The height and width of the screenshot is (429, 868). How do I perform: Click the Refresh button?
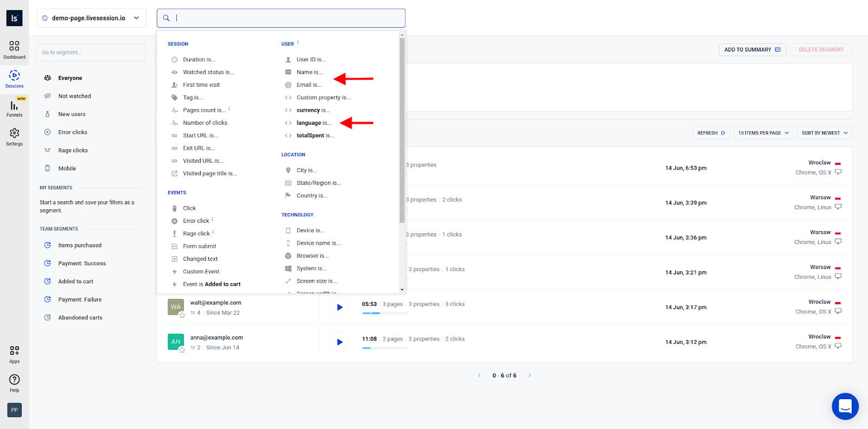[711, 133]
